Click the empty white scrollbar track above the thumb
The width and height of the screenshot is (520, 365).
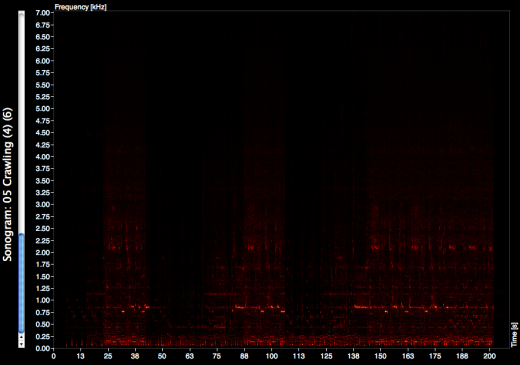click(x=21, y=124)
